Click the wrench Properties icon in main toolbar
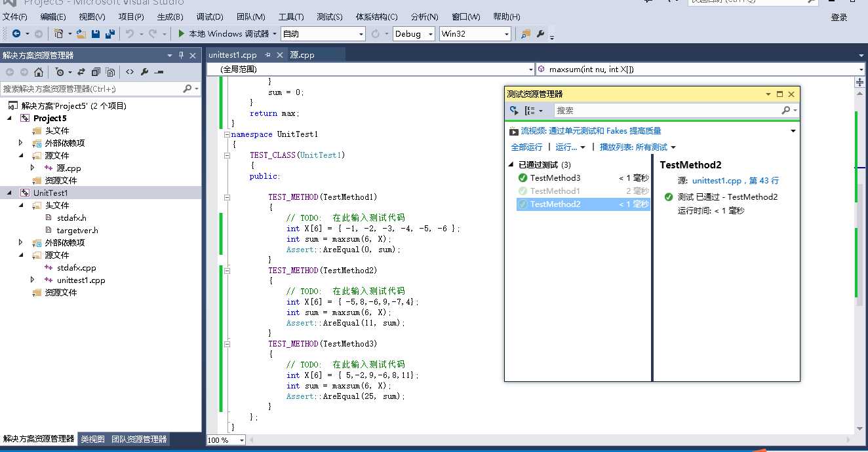This screenshot has height=452, width=868. tap(541, 33)
